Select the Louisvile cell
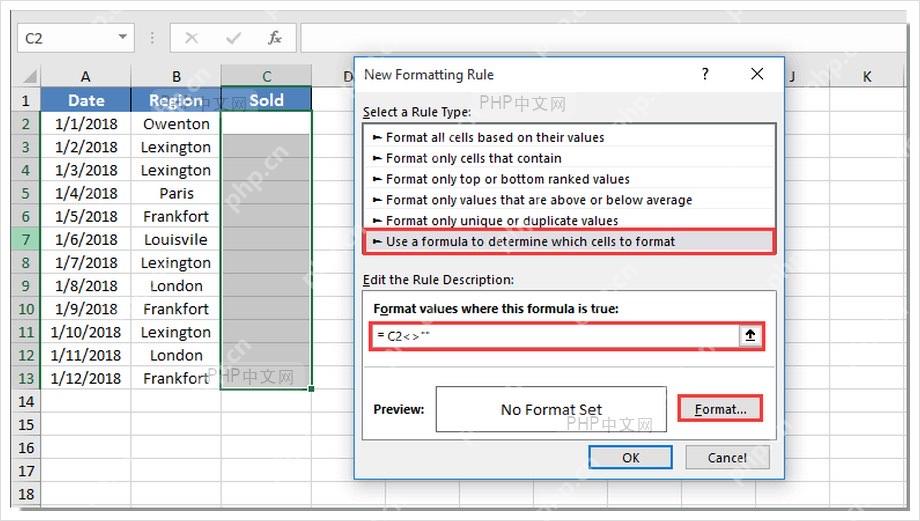 pos(176,239)
